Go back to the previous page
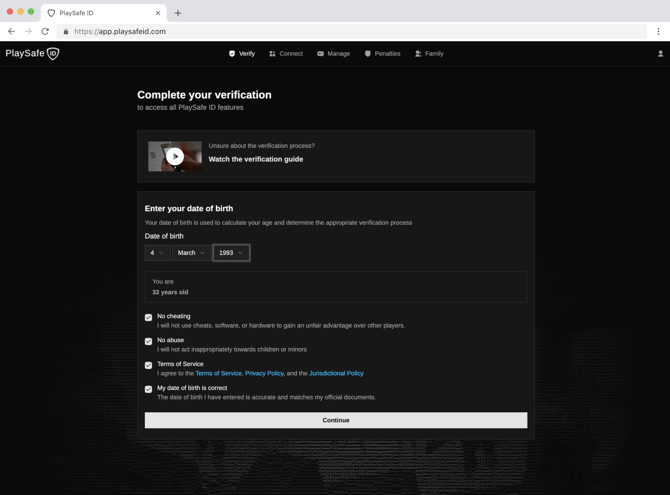This screenshot has height=495, width=670. 12,31
